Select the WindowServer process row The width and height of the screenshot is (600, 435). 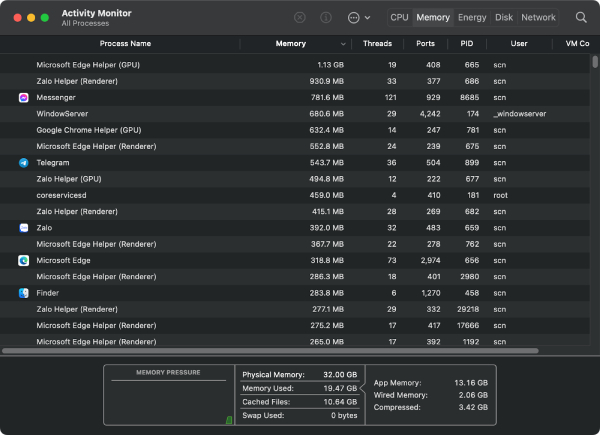pos(295,114)
